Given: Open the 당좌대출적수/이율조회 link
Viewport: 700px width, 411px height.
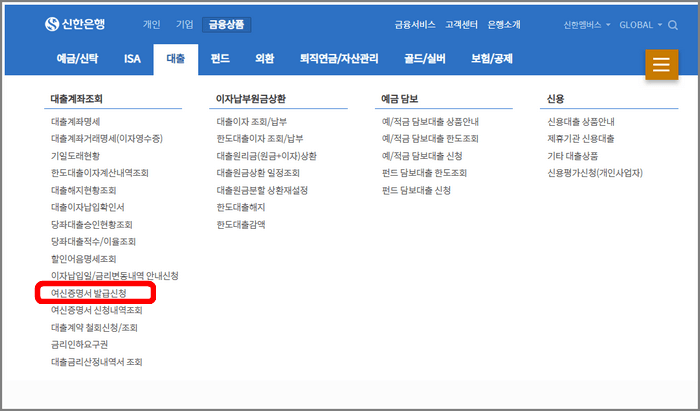Looking at the screenshot, I should coord(93,242).
